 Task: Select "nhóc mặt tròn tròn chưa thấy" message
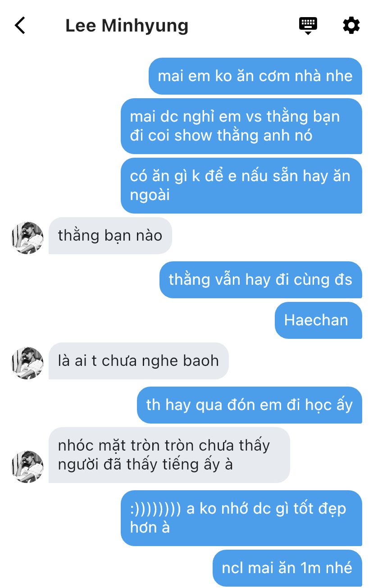(x=169, y=455)
